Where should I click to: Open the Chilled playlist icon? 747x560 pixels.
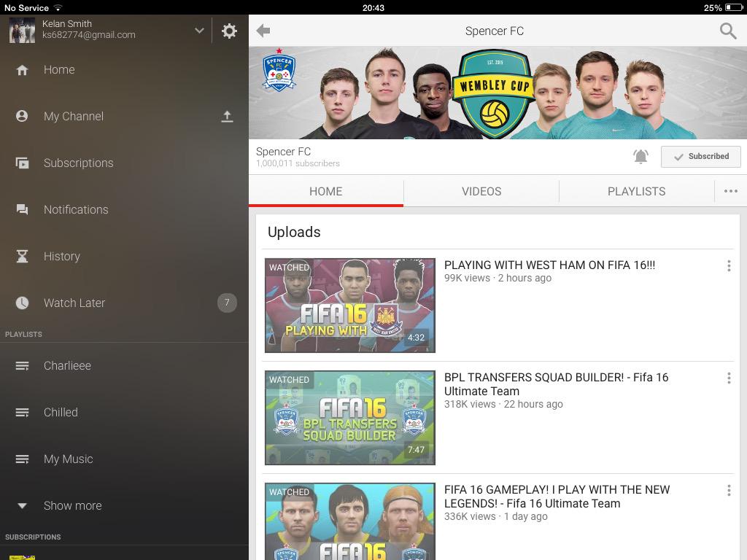pyautogui.click(x=22, y=413)
